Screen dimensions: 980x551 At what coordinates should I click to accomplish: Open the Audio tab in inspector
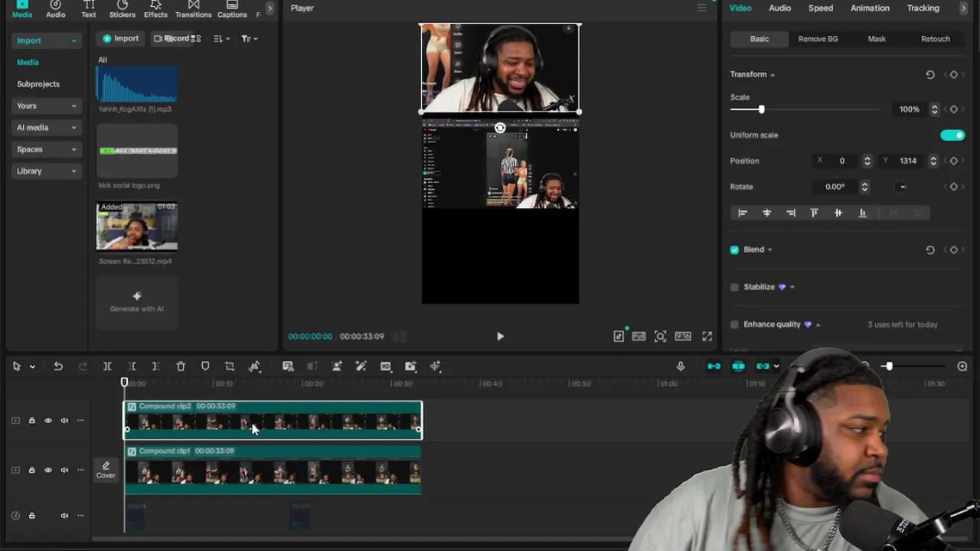[779, 8]
